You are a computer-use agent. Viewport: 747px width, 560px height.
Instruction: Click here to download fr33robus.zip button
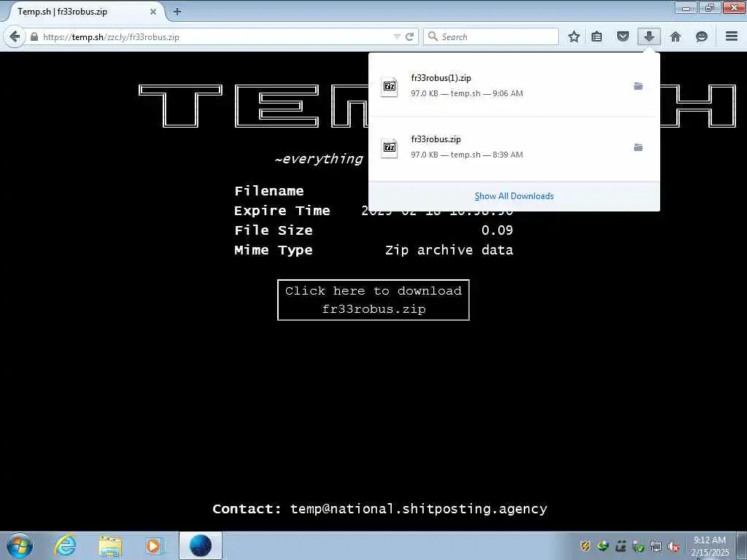(x=373, y=300)
